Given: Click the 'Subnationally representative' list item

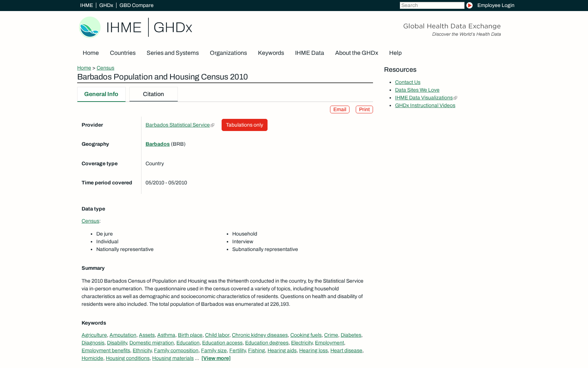Looking at the screenshot, I should (265, 249).
